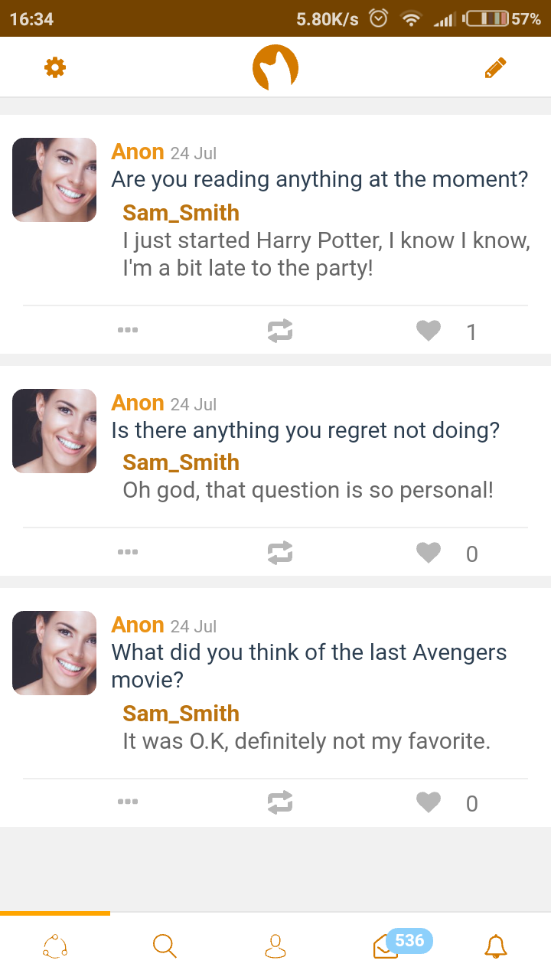Open more options on Avengers post
Viewport: 551px width, 980px height.
pyautogui.click(x=128, y=802)
